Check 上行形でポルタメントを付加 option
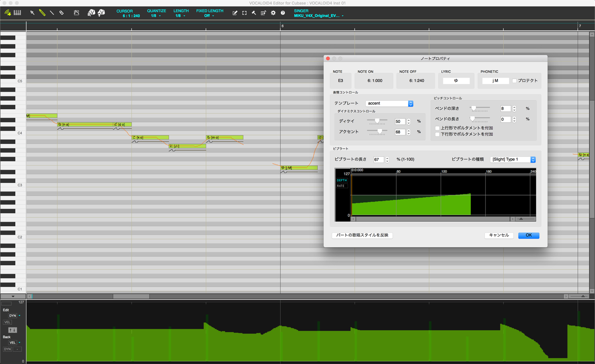 tap(437, 128)
